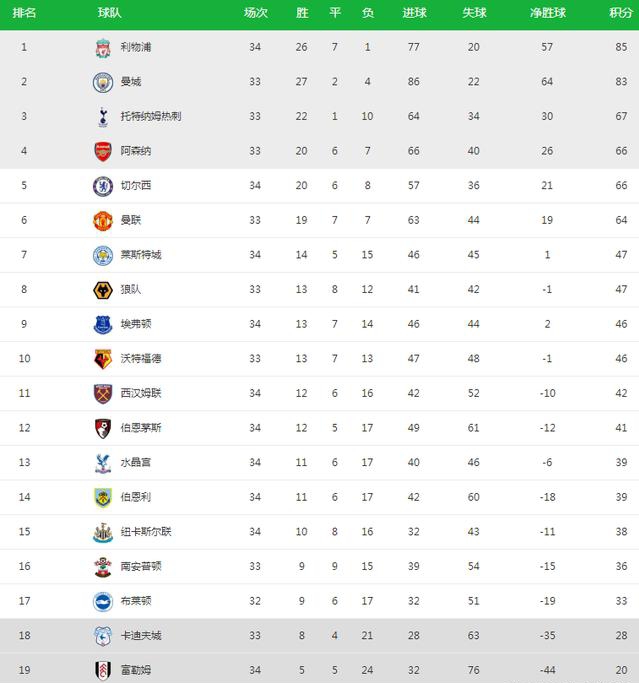This screenshot has width=639, height=683.
Task: Open the 卡迪夫城 team name link
Action: click(x=141, y=636)
